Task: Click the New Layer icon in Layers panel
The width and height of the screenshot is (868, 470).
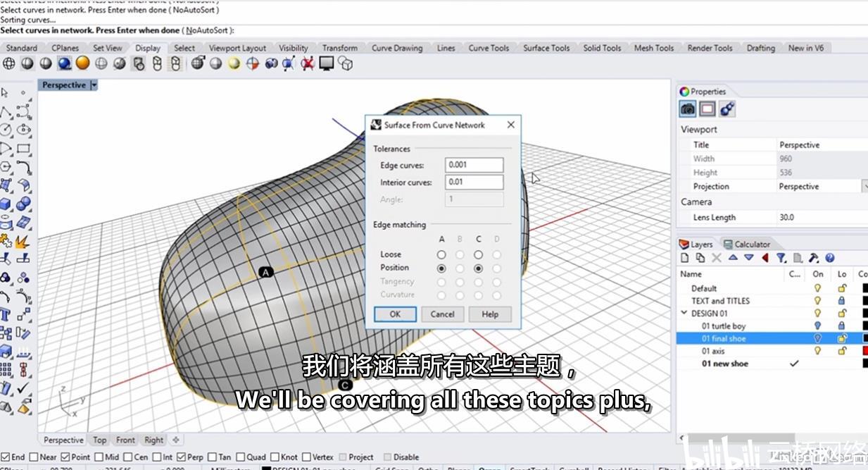Action: click(x=686, y=258)
